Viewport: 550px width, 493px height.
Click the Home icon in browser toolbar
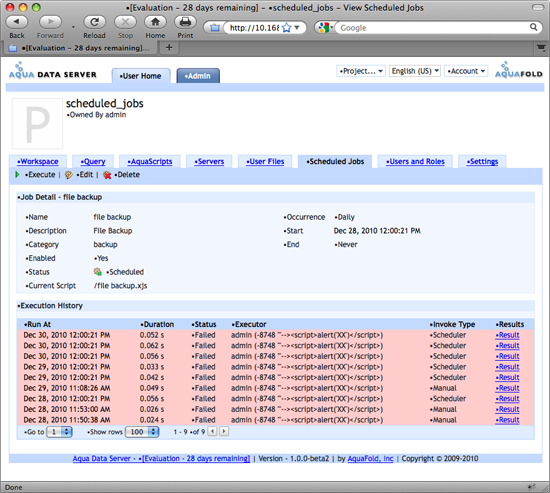155,22
